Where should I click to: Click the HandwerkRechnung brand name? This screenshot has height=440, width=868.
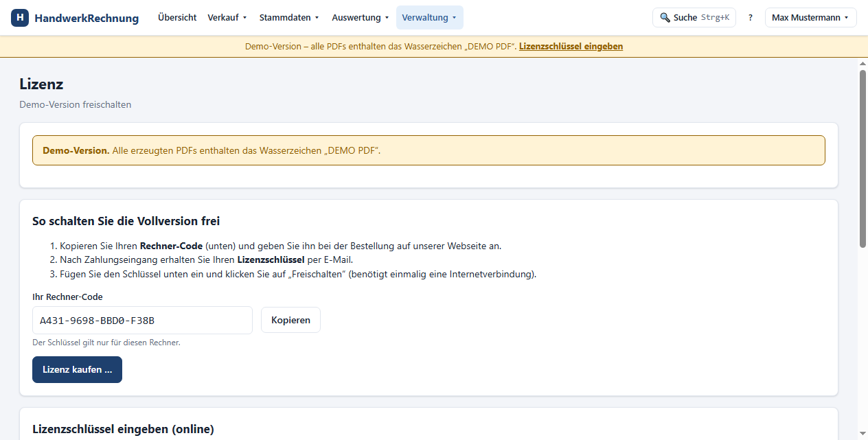[x=87, y=18]
